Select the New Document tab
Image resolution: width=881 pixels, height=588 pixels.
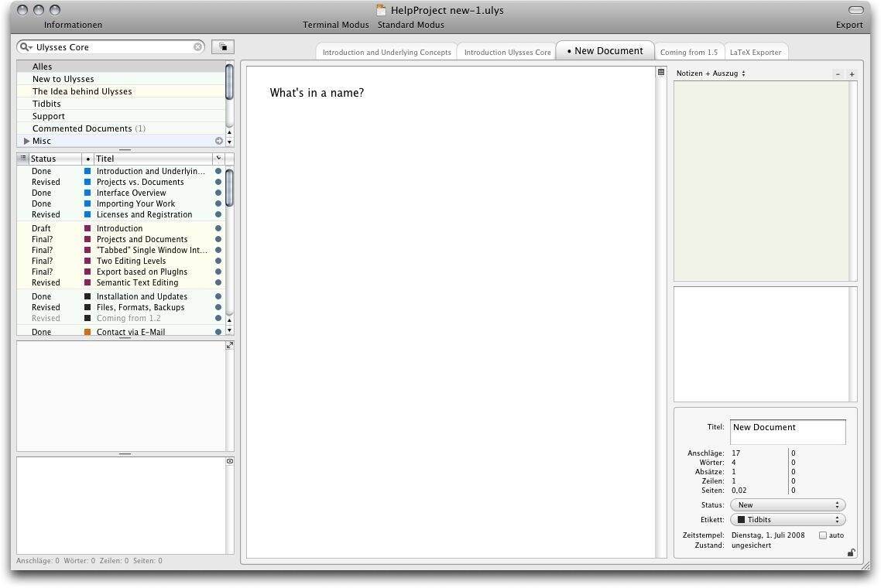click(x=605, y=50)
